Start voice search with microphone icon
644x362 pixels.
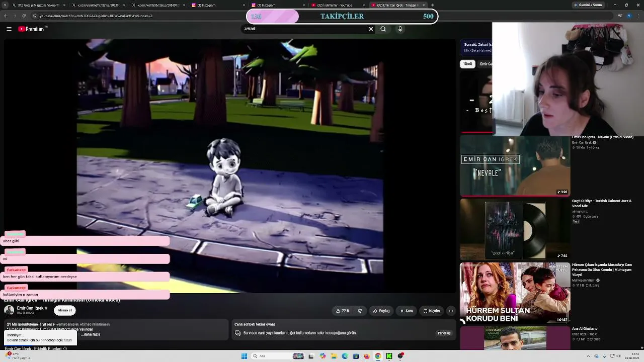[400, 29]
